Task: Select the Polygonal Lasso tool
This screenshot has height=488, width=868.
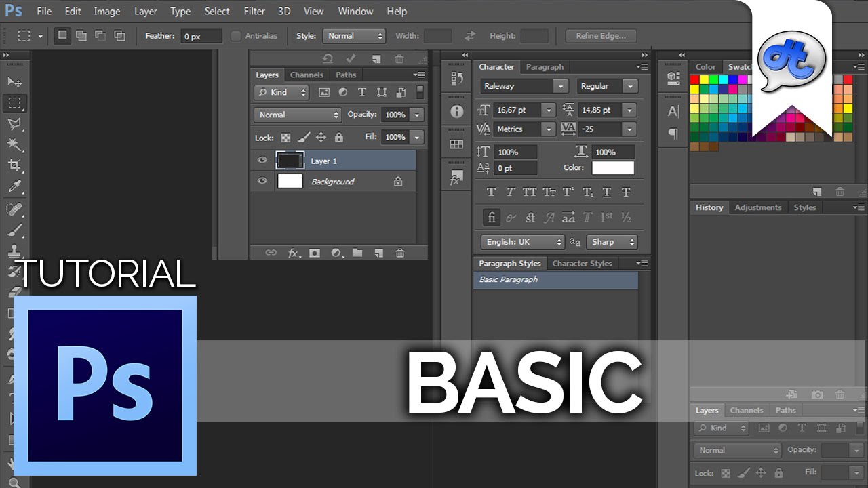Action: point(14,124)
